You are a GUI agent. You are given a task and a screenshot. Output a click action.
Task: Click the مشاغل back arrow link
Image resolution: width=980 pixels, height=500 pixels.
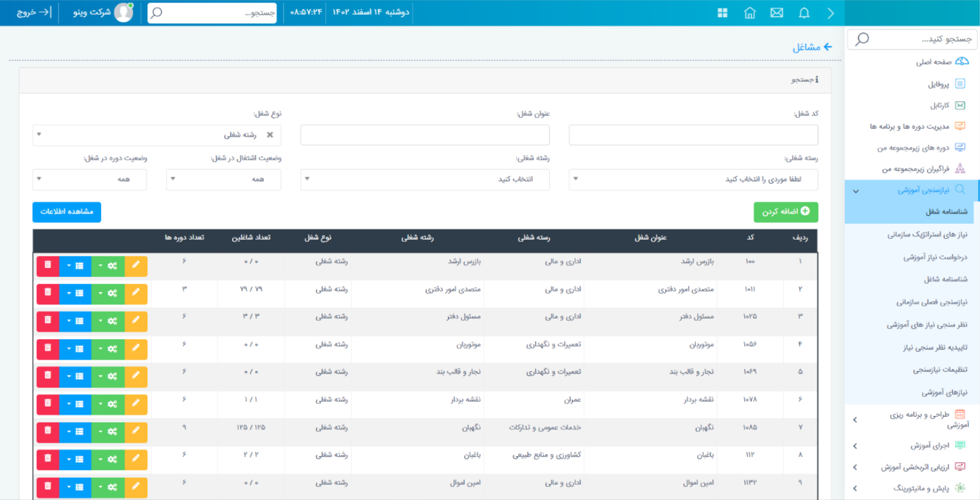(812, 47)
